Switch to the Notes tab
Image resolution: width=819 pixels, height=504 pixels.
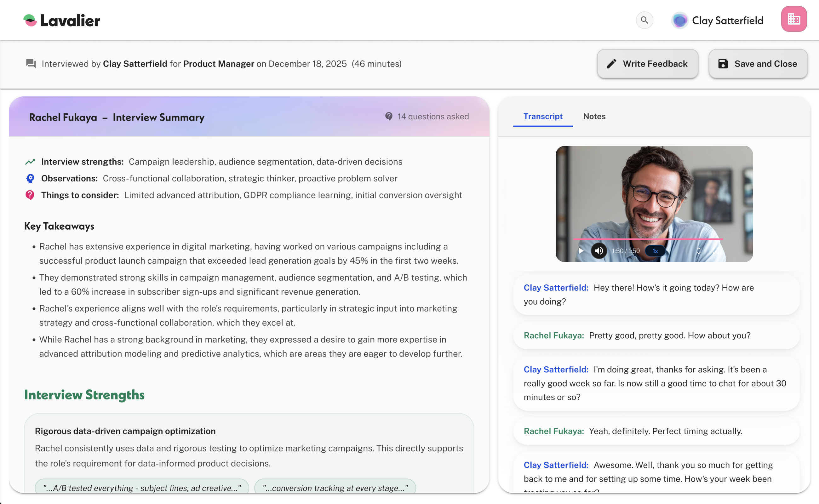[594, 116]
